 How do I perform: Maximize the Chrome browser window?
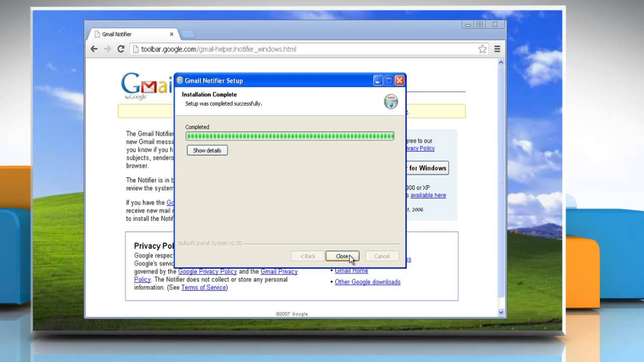[x=479, y=24]
